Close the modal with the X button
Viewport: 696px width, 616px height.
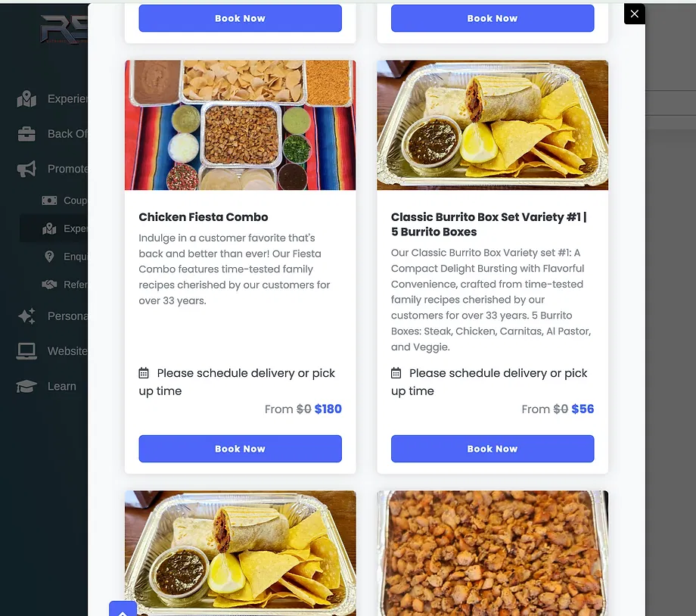click(x=634, y=14)
